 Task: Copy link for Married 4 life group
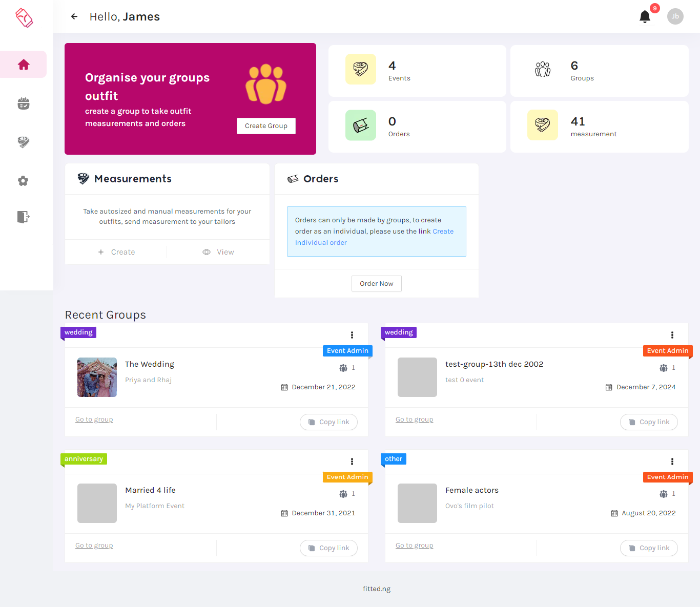coord(328,548)
